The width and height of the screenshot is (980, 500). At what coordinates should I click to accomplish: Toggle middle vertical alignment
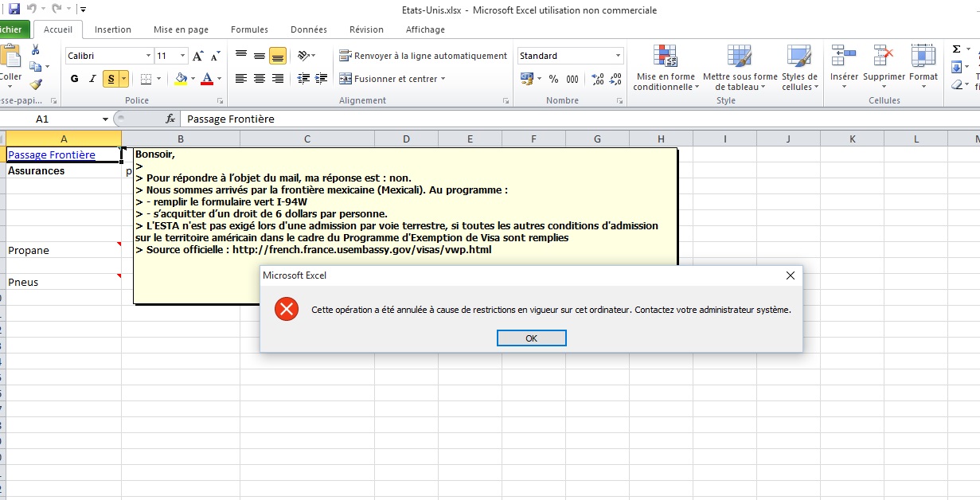tap(260, 56)
